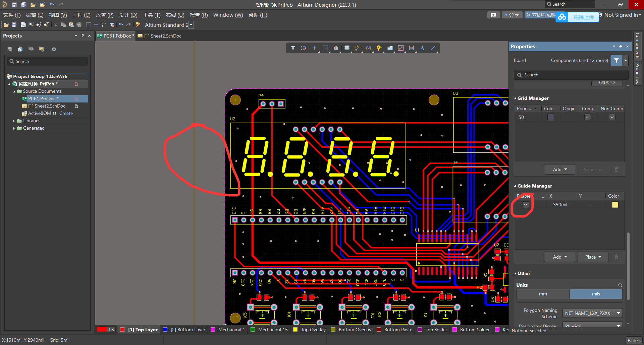
Task: Toggle the Non Comp checkbox in Grid Manager
Action: pos(612,117)
